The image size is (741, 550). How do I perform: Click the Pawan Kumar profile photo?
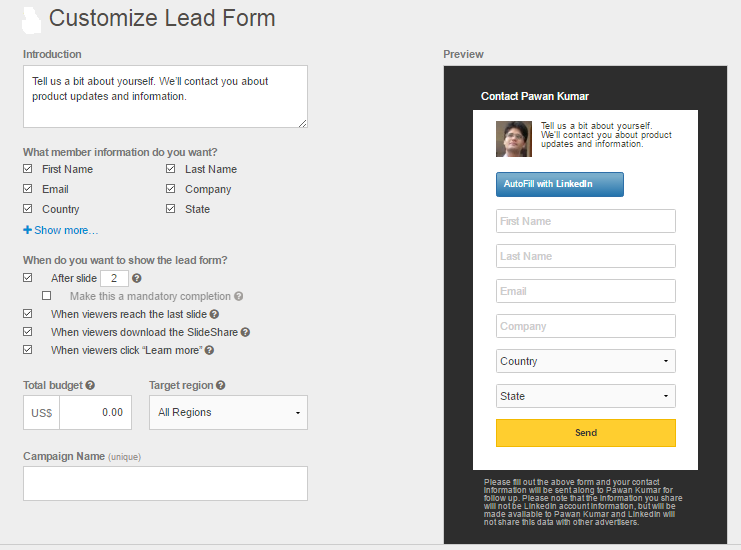click(x=514, y=139)
